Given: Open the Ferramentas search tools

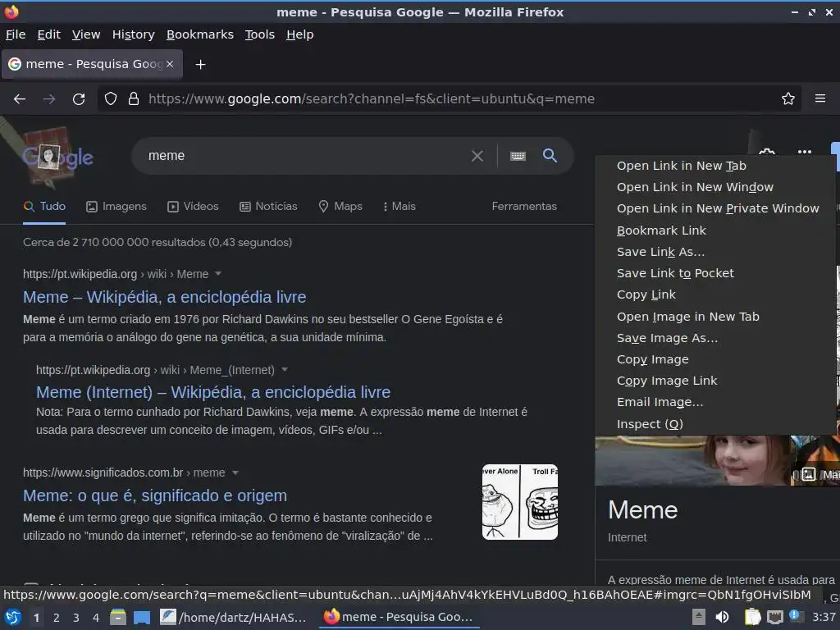Looking at the screenshot, I should tap(524, 206).
